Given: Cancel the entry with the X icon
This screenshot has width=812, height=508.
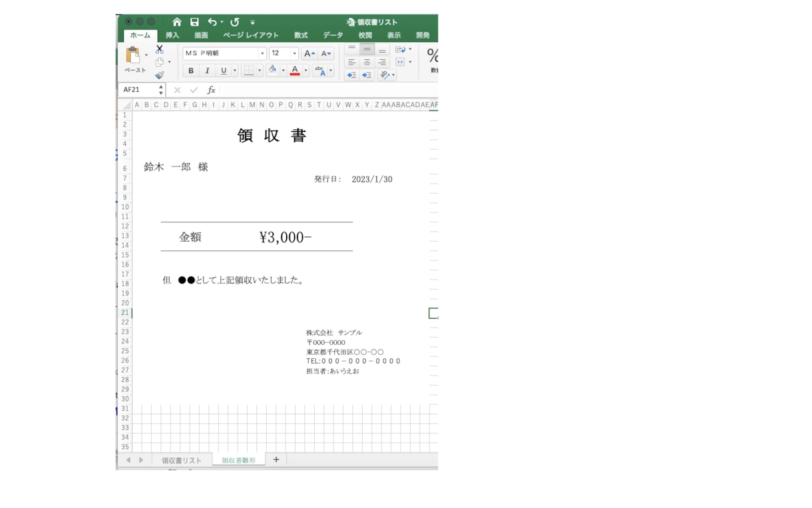Looking at the screenshot, I should pos(177,90).
